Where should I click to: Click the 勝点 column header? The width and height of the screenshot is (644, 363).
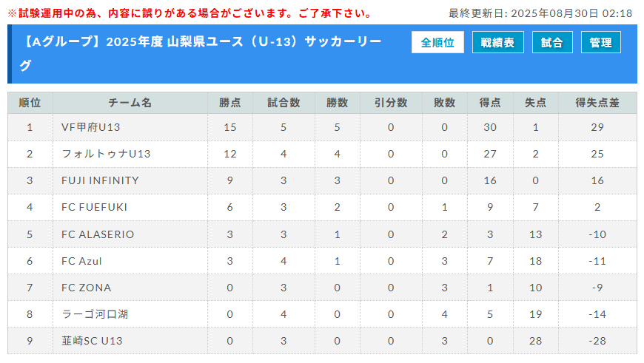point(230,103)
